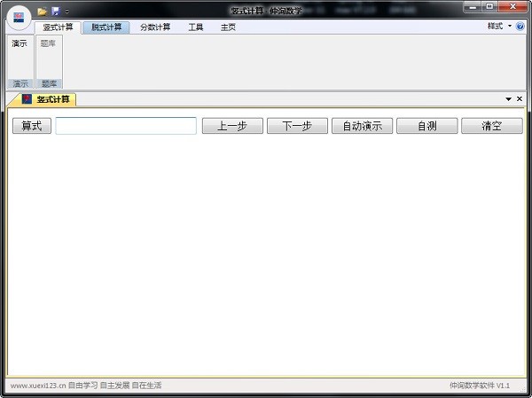
Task: Click the save disk quick-access icon
Action: point(56,12)
